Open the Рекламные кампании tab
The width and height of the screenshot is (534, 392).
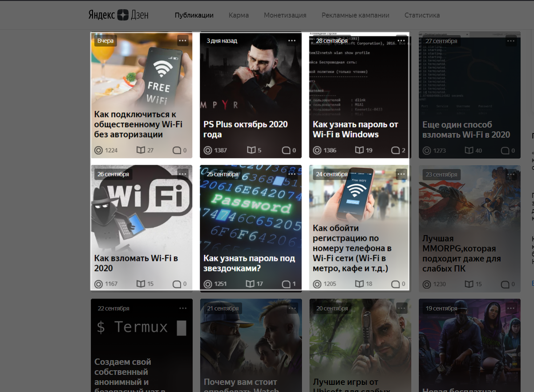tap(356, 15)
